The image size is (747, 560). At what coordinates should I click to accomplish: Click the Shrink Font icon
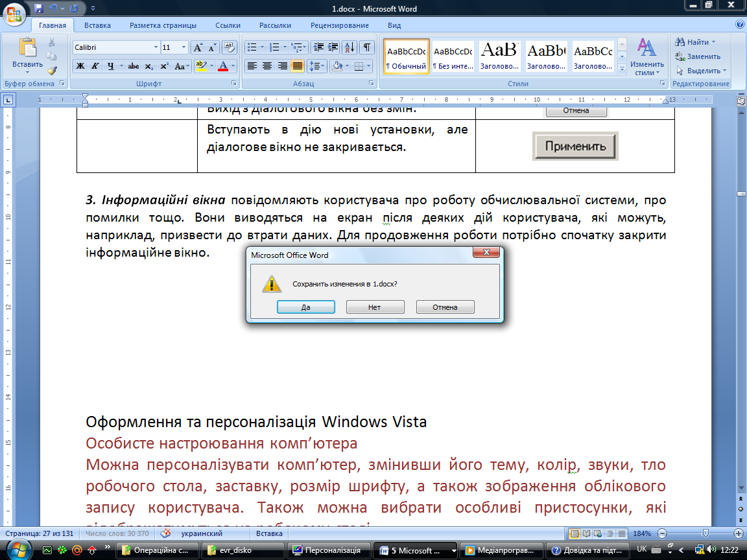(x=212, y=47)
